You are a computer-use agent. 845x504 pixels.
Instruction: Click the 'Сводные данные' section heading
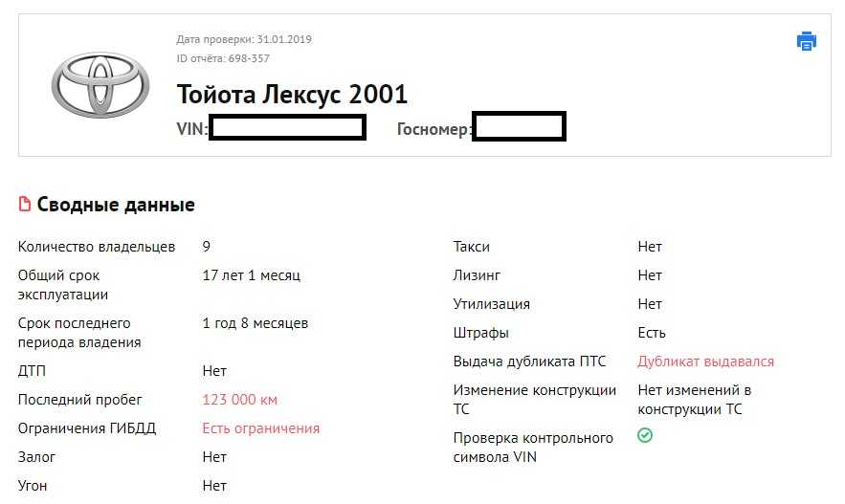coord(116,205)
